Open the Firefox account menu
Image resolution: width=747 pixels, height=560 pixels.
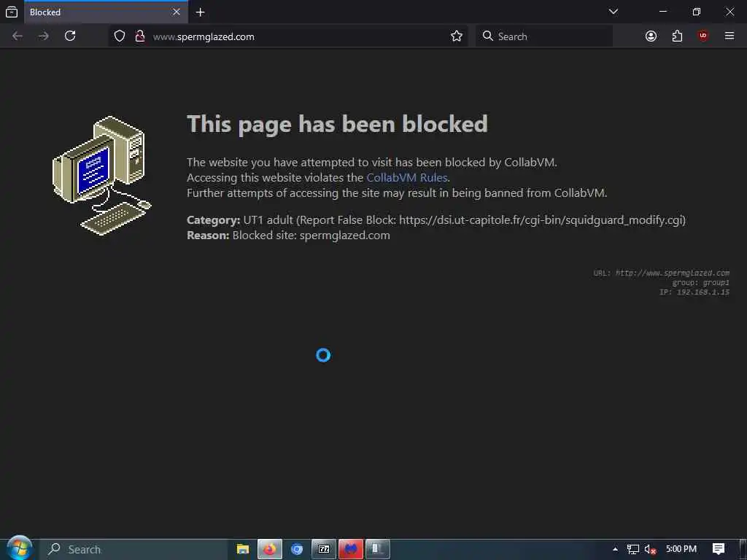tap(651, 36)
